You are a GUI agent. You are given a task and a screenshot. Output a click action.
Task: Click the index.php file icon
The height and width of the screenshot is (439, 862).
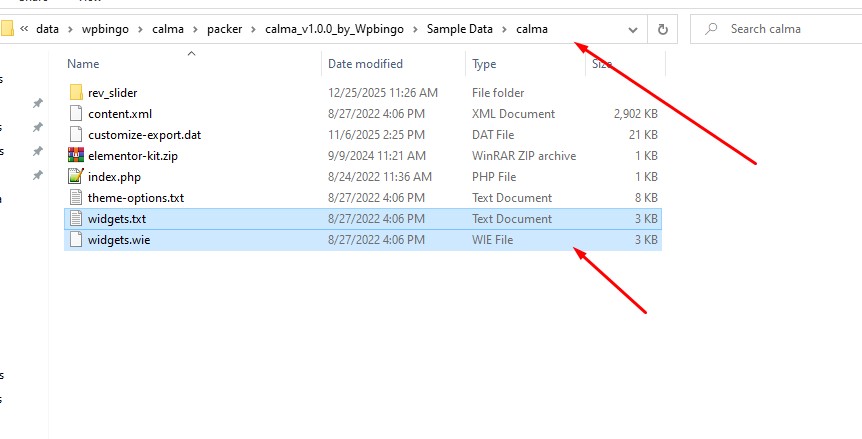point(76,177)
